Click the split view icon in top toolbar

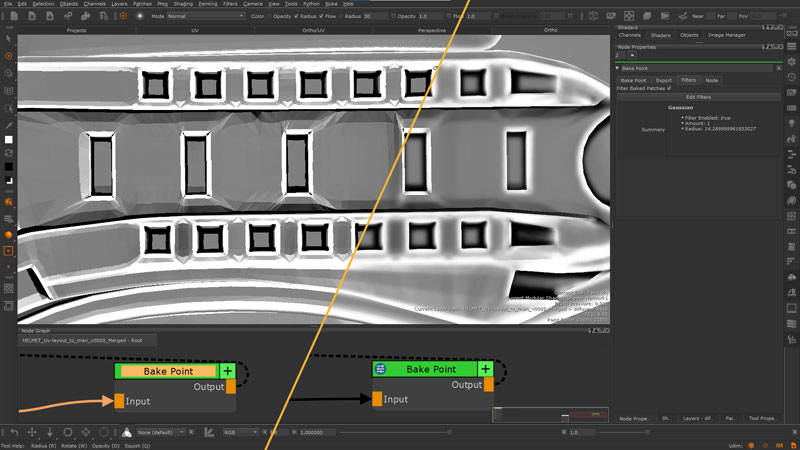593,16
